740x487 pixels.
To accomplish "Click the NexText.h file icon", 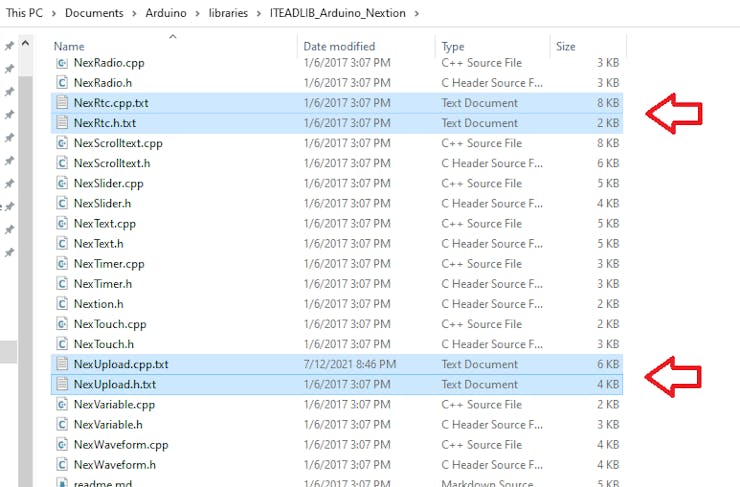I will click(62, 244).
